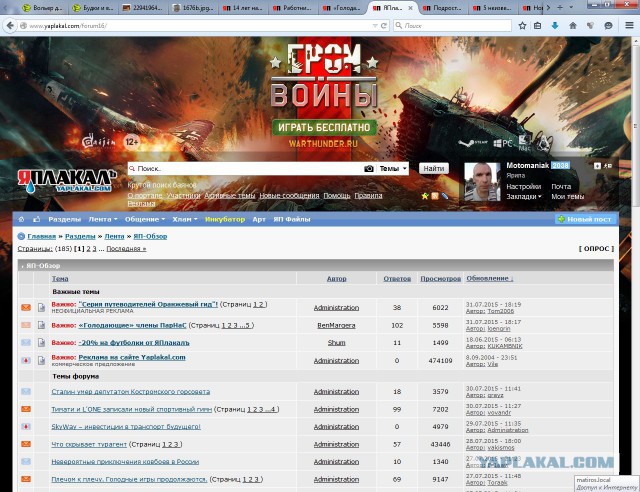Open topic 'Сталин умер депутатом Костромского горсовета'
Viewport: 640px width, 492px height.
pyautogui.click(x=131, y=392)
